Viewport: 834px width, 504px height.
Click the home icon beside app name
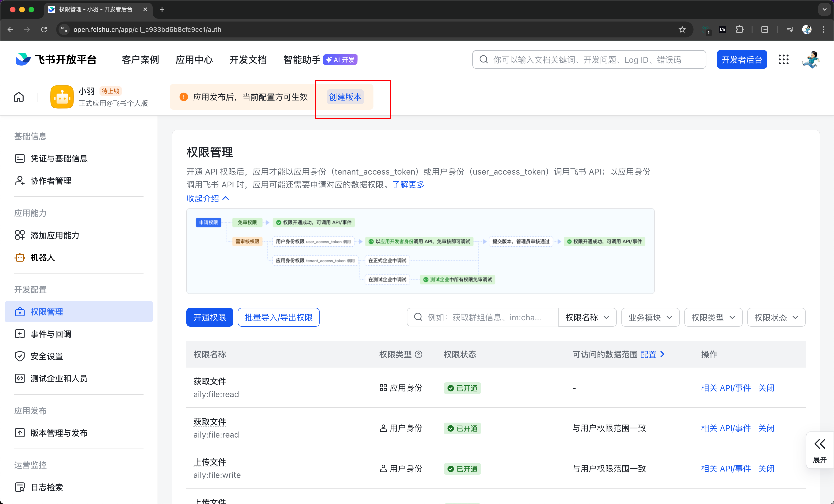[x=19, y=97]
